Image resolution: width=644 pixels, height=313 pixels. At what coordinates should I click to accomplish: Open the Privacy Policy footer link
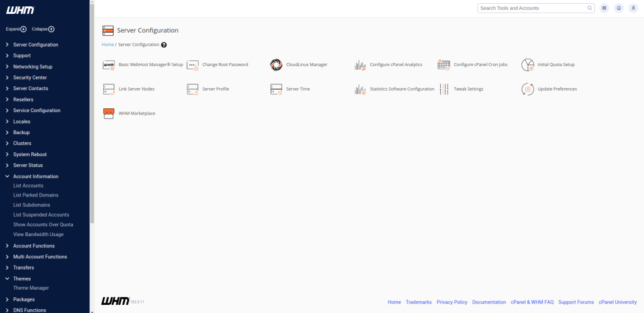pos(452,302)
